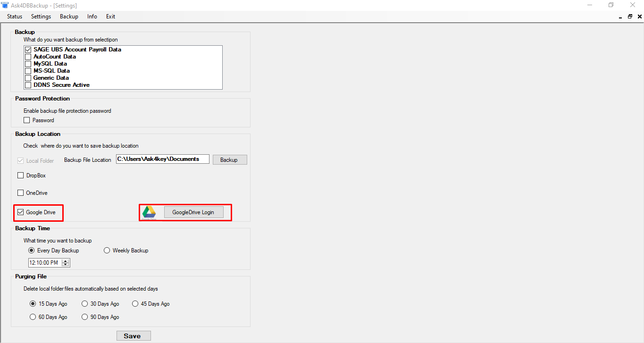
Task: Restore down the Ask4DBBackup main window
Action: pos(611,5)
